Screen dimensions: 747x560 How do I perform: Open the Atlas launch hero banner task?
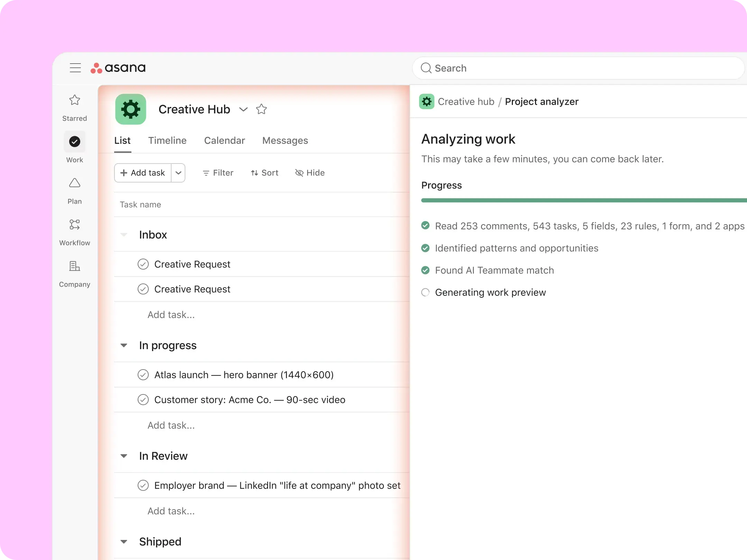pyautogui.click(x=244, y=375)
